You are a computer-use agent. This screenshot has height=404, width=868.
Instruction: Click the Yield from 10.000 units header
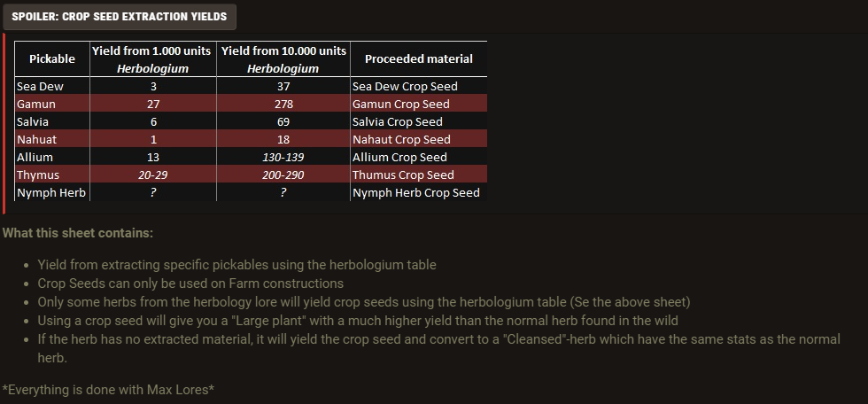[283, 58]
